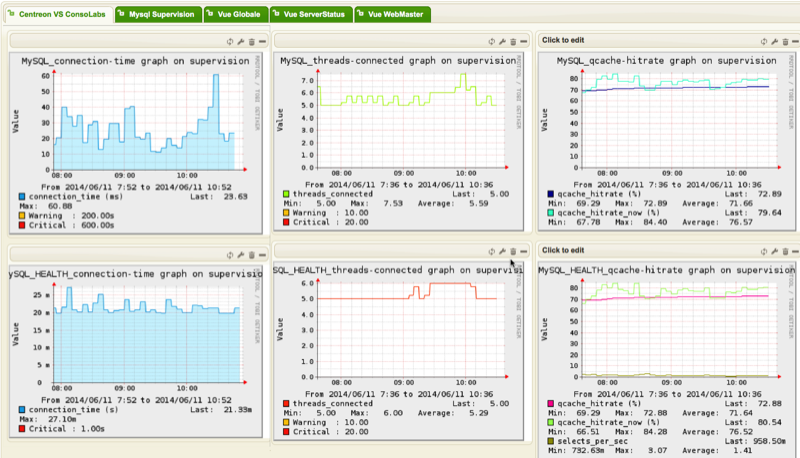Screen dimensions: 800x458
Task: Click wrench icon on MySQL_HEALTH_connection-time widget
Action: coord(240,251)
